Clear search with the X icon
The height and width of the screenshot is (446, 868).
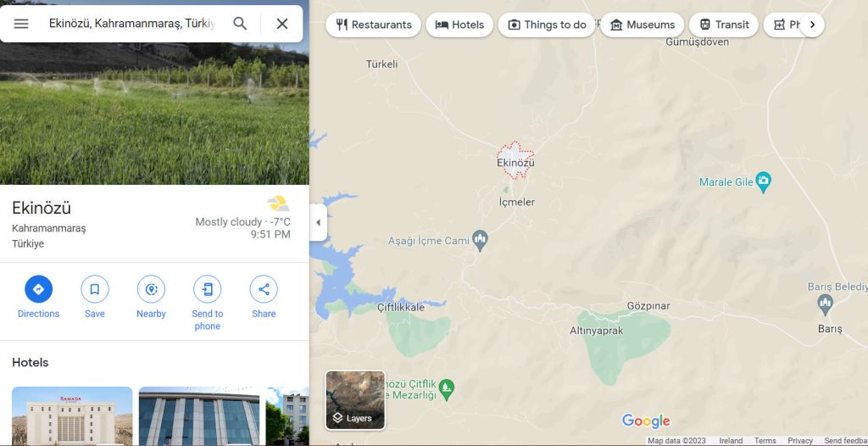(x=282, y=24)
